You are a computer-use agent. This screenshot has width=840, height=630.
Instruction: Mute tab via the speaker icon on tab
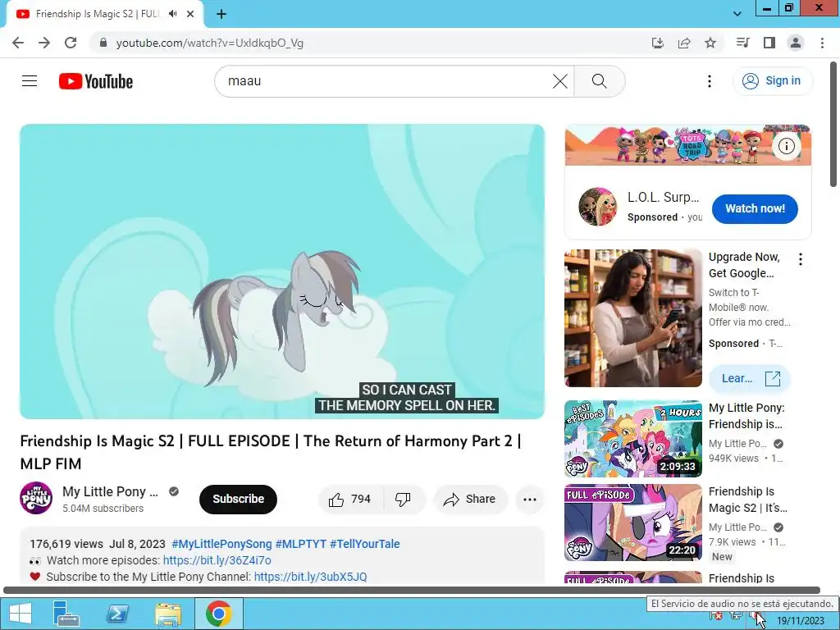pyautogui.click(x=172, y=14)
